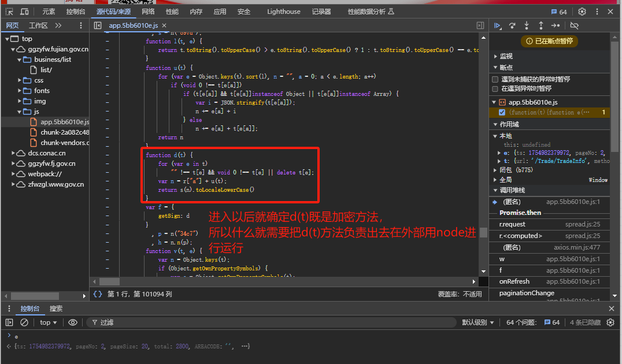The width and height of the screenshot is (622, 364).
Task: Switch to the 控制台 Console tab in top bar
Action: (75, 12)
